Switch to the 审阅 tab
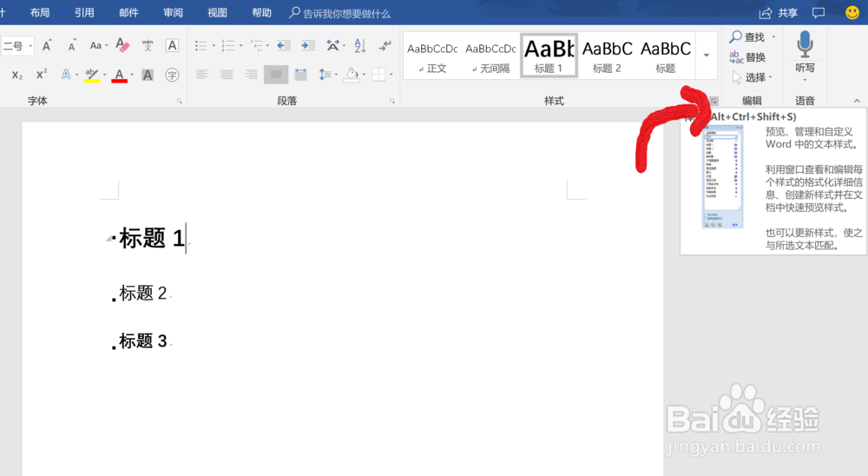868x476 pixels. pyautogui.click(x=173, y=13)
